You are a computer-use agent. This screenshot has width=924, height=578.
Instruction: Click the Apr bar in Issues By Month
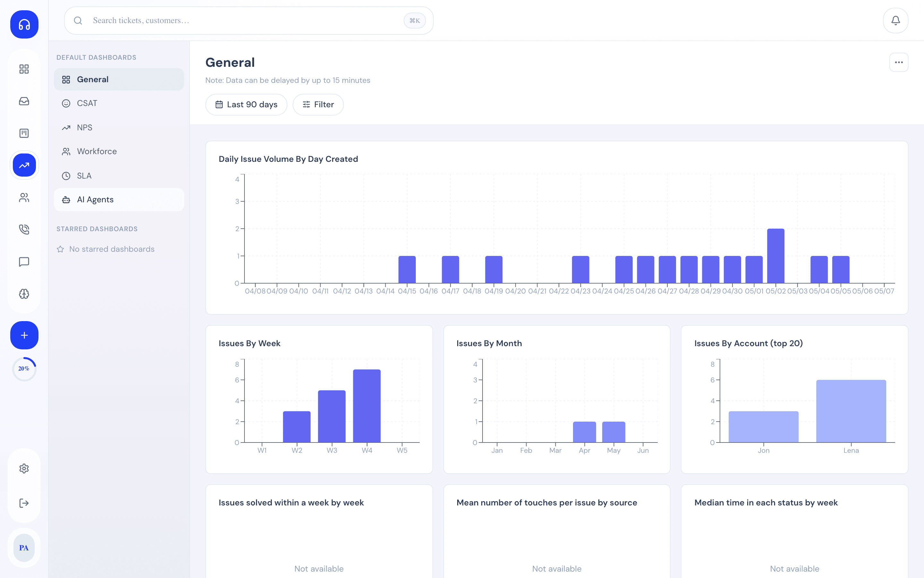585,432
